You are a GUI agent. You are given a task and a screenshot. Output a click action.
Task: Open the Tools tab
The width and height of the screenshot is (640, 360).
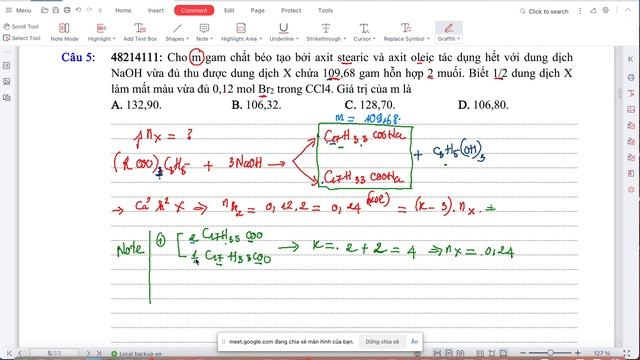point(325,11)
